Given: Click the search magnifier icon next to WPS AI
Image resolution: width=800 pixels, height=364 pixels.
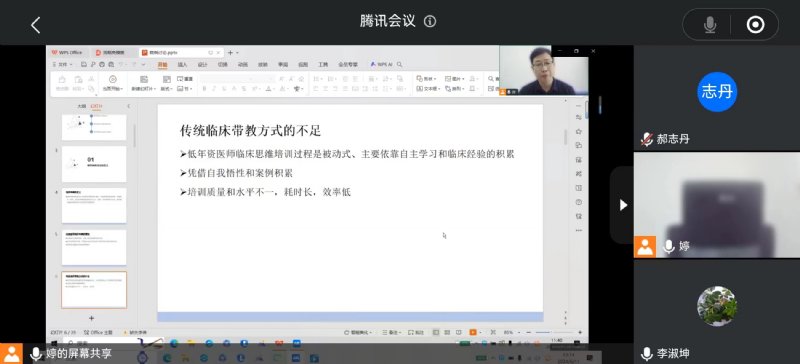Looking at the screenshot, I should point(399,65).
